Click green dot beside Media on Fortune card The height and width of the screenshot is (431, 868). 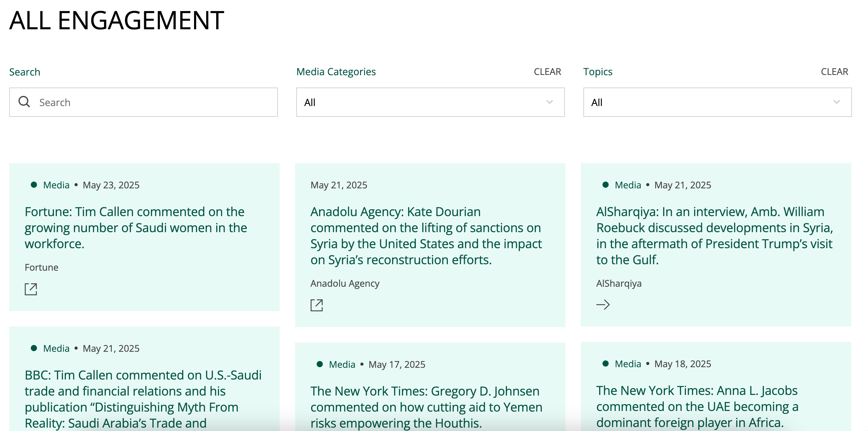click(x=34, y=185)
